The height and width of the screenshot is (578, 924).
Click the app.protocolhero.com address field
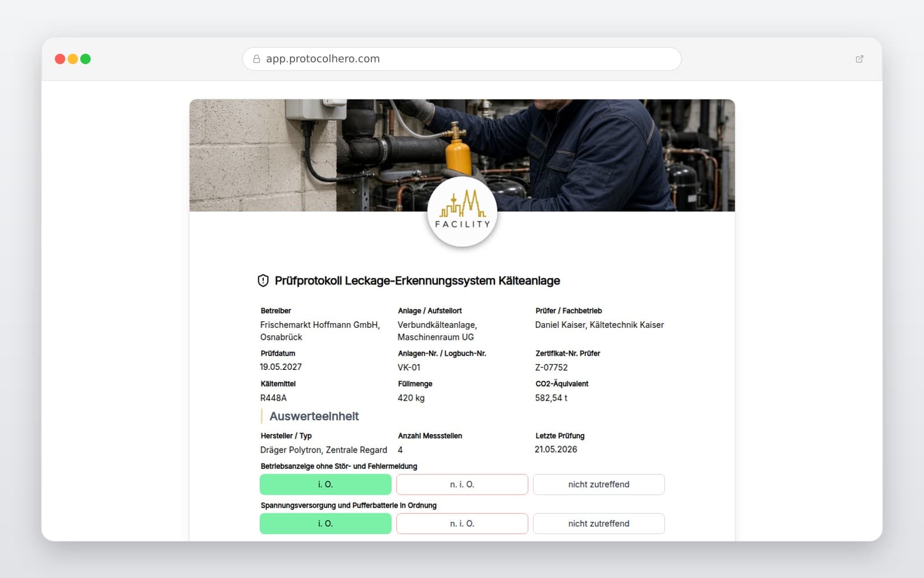pos(462,59)
